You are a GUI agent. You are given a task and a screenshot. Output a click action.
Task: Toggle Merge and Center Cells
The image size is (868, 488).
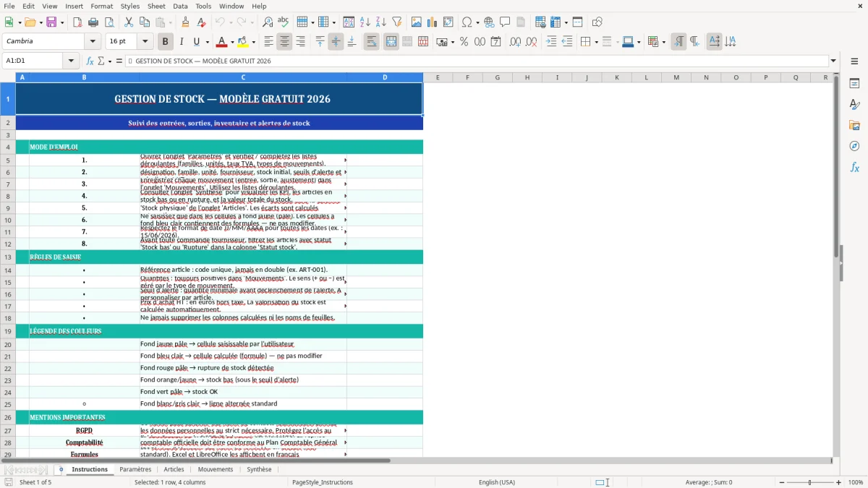point(391,42)
